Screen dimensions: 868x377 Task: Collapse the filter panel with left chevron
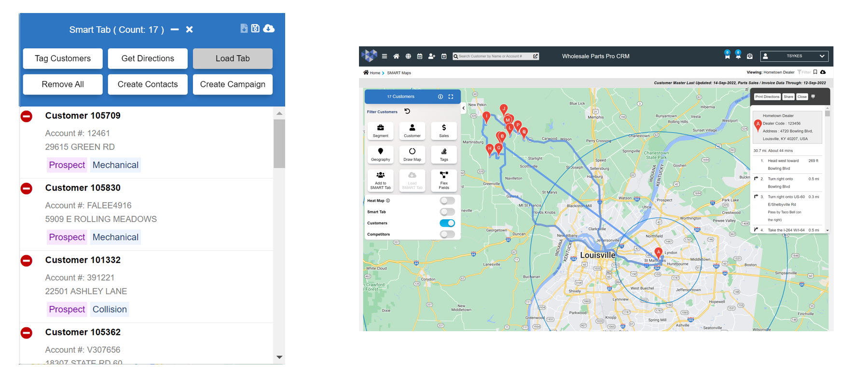(464, 108)
